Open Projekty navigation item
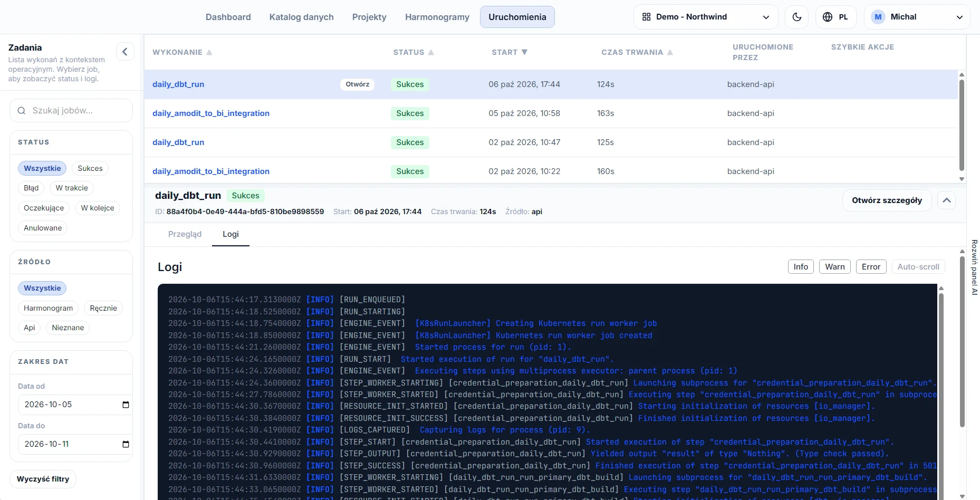This screenshot has height=500, width=980. (x=369, y=17)
